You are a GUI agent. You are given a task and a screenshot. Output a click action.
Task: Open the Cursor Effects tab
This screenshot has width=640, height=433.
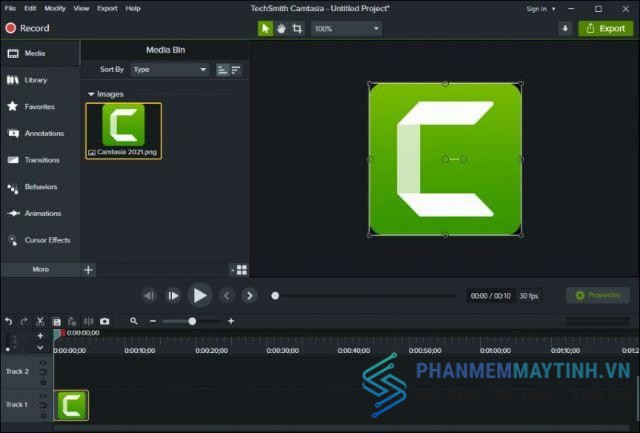[40, 240]
